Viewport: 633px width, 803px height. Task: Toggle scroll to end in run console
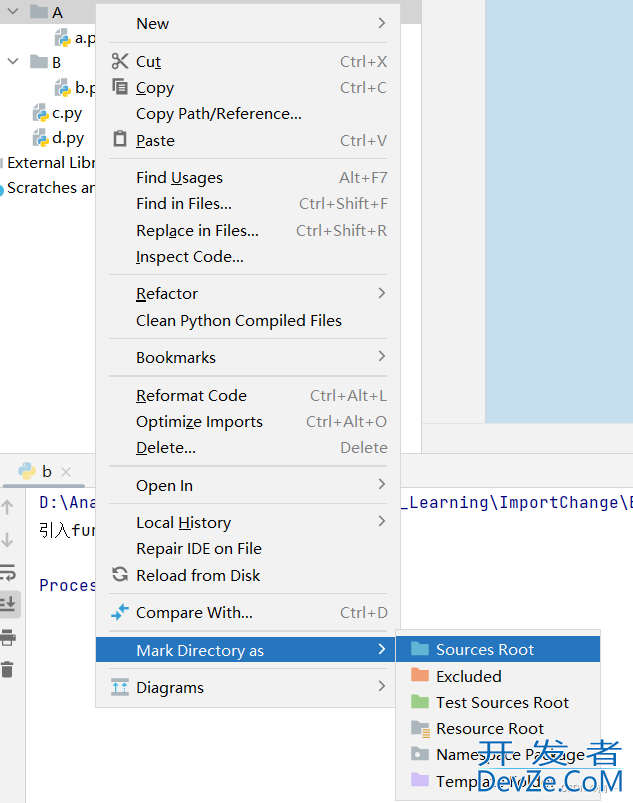[x=8, y=604]
